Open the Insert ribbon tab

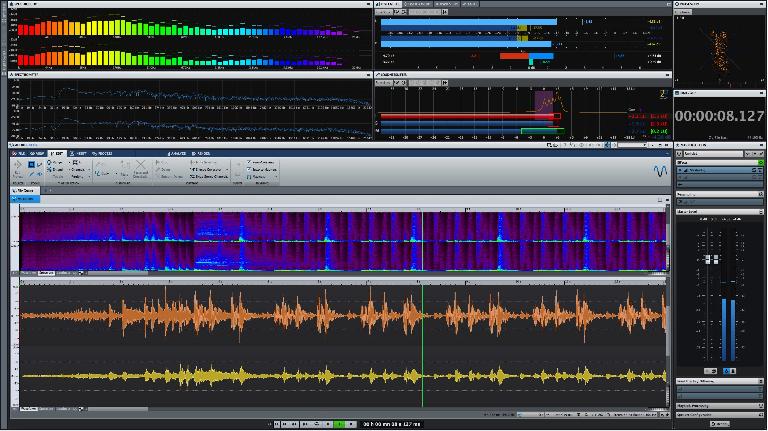78,153
